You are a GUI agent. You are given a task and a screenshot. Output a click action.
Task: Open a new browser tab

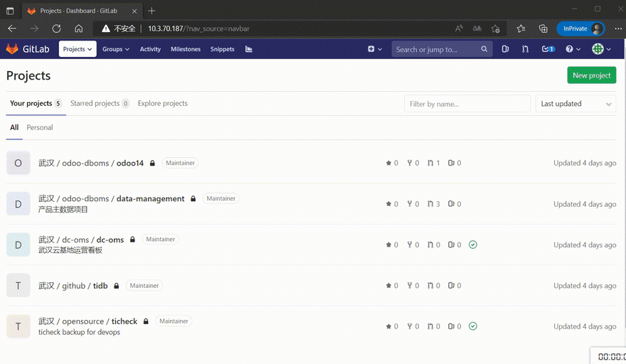pos(152,11)
